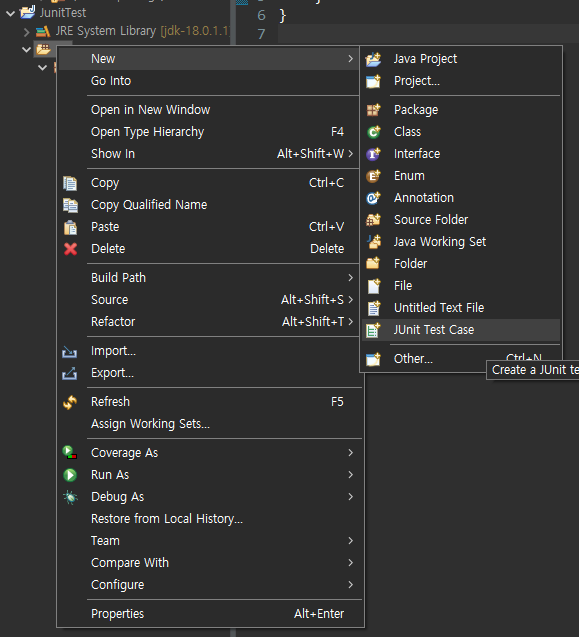Image resolution: width=579 pixels, height=637 pixels.
Task: Click editor line number 7
Action: [x=261, y=34]
